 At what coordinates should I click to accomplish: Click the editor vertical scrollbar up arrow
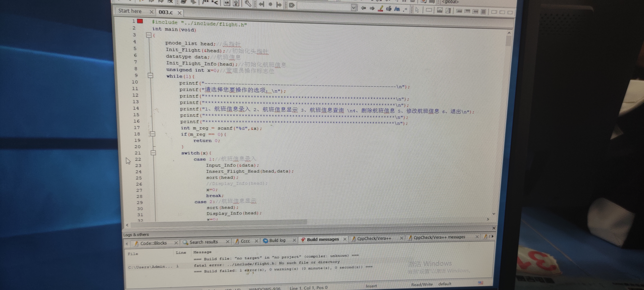point(509,33)
